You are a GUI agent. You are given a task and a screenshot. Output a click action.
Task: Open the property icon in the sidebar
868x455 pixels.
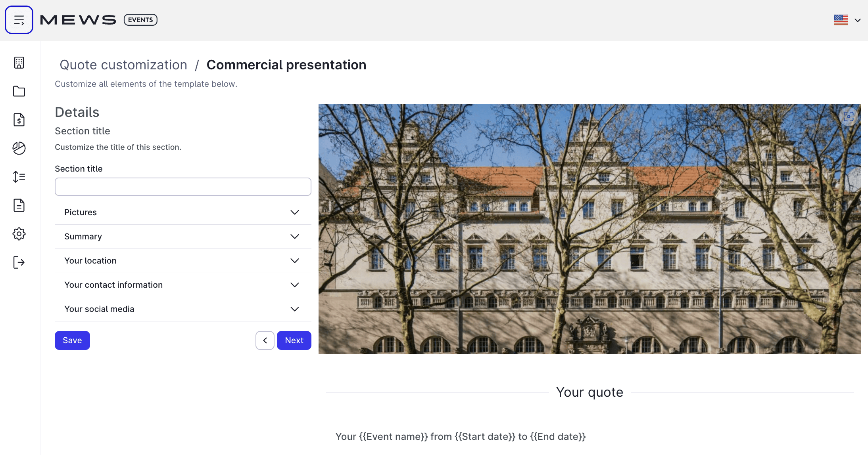19,63
